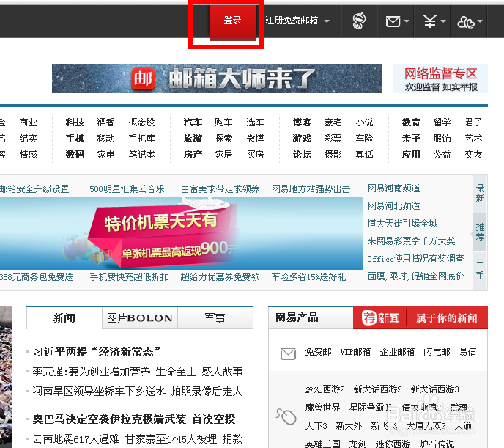Open the 亲子 channel
The height and width of the screenshot is (448, 504).
411,139
